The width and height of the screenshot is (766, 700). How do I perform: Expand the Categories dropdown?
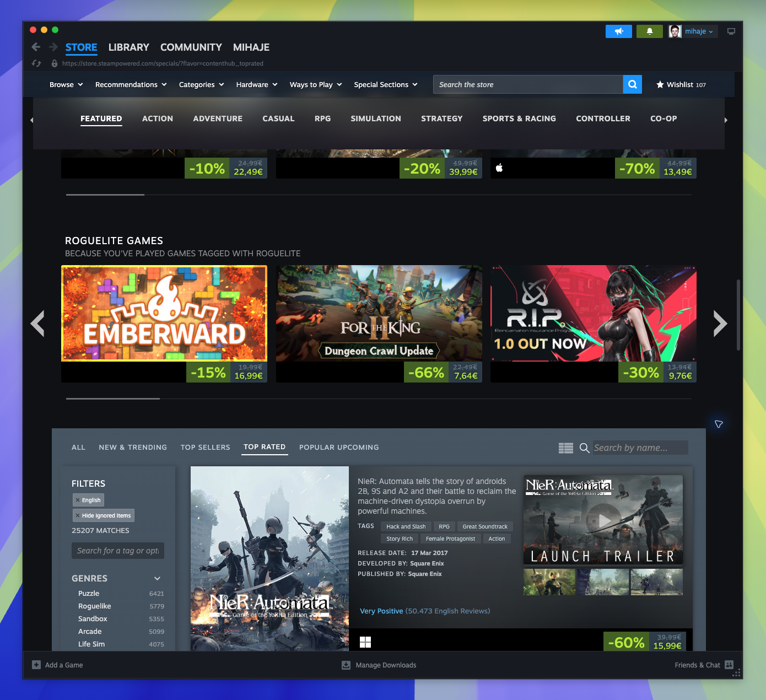click(202, 84)
